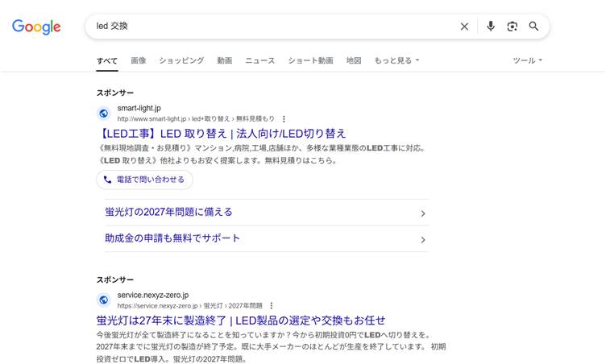606x364 pixels.
Task: Switch to the 画像 tab
Action: tap(139, 60)
